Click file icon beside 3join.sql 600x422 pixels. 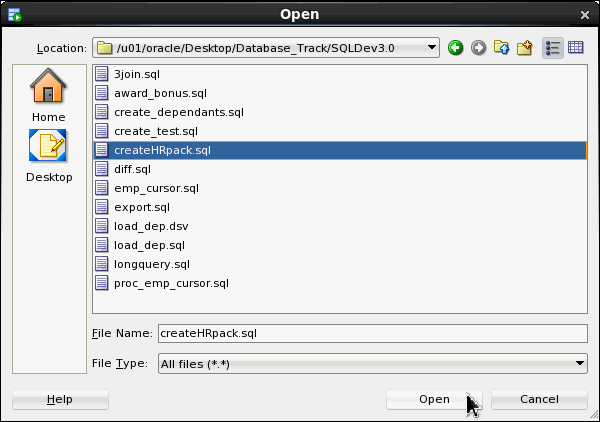pyautogui.click(x=101, y=74)
